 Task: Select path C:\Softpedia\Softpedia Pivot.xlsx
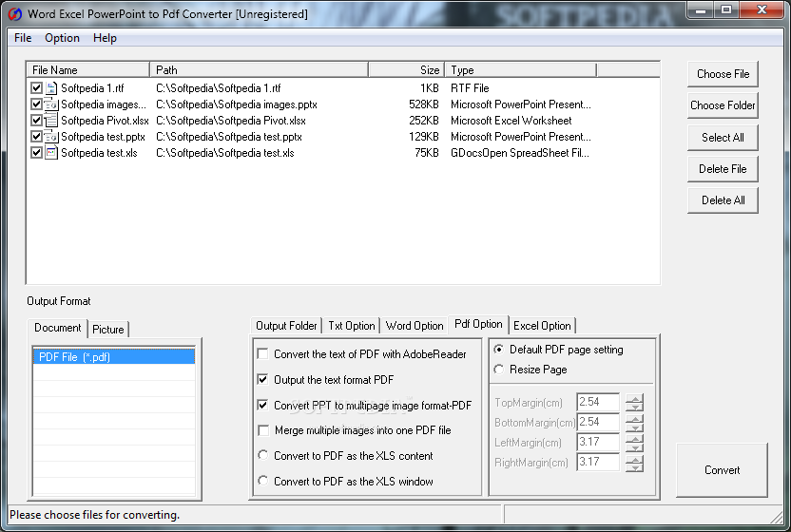pyautogui.click(x=230, y=121)
